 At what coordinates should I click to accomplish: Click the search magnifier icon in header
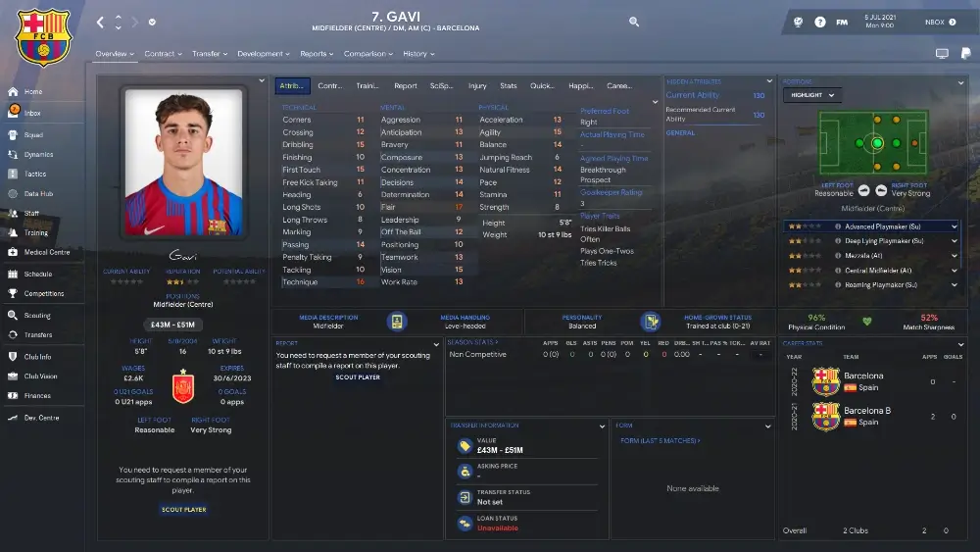tap(634, 22)
